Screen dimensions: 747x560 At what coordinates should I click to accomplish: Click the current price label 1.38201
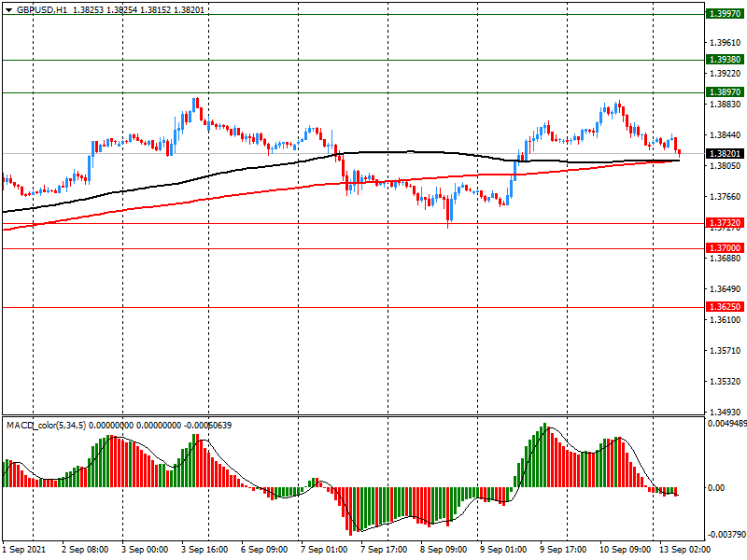coord(725,153)
